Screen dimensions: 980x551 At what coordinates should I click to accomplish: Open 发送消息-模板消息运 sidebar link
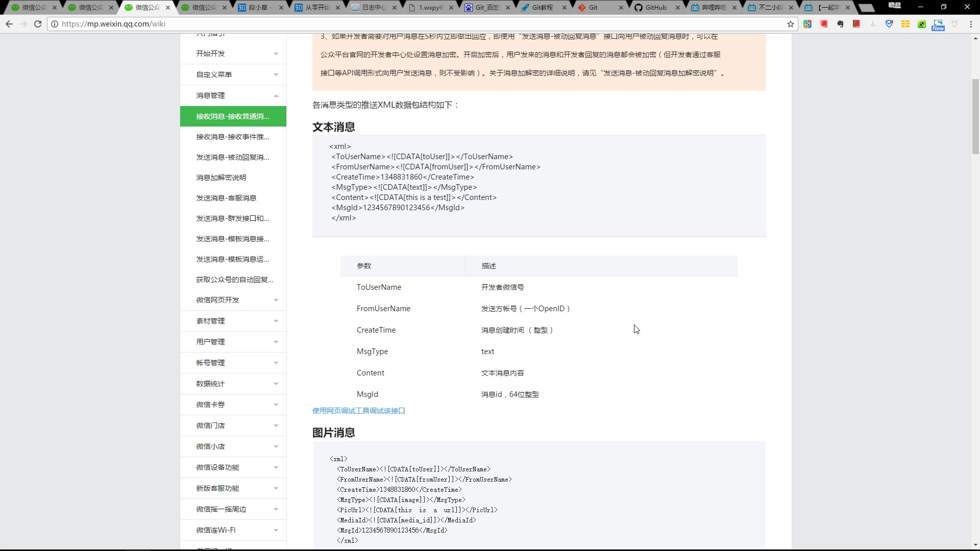click(x=233, y=259)
